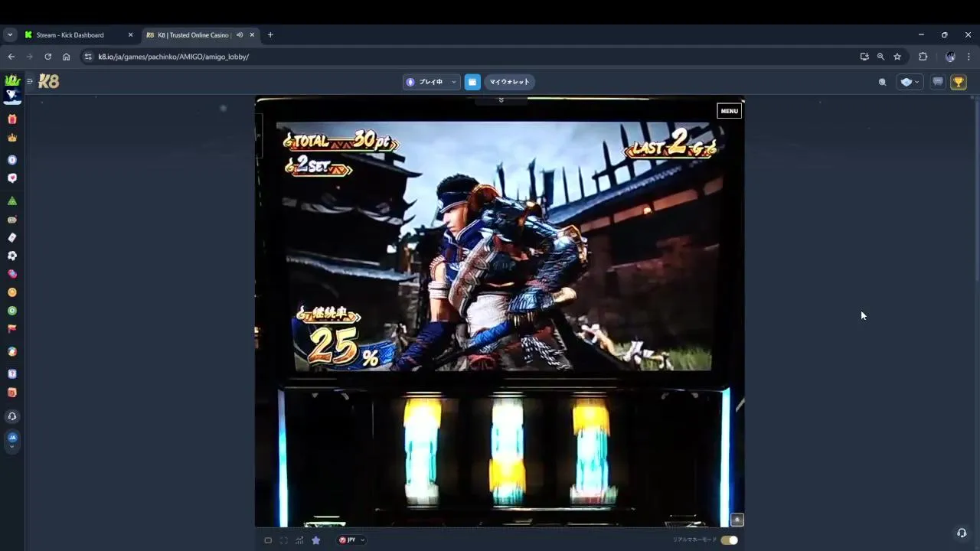This screenshot has width=980, height=551.
Task: Open the tab search dropdown arrow
Action: pos(10,35)
